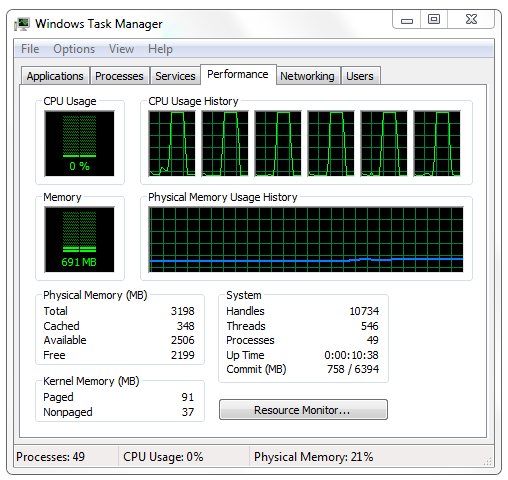Switch to the Applications tab
The image size is (508, 480).
(55, 76)
